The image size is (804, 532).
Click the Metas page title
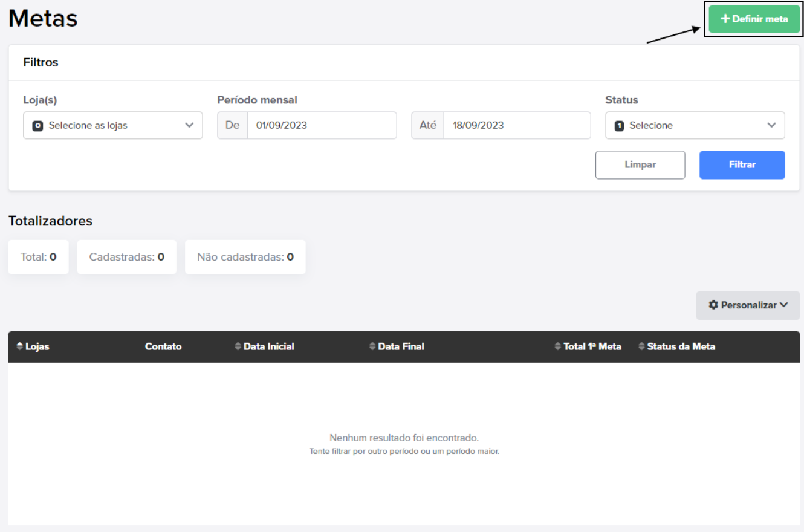point(43,19)
